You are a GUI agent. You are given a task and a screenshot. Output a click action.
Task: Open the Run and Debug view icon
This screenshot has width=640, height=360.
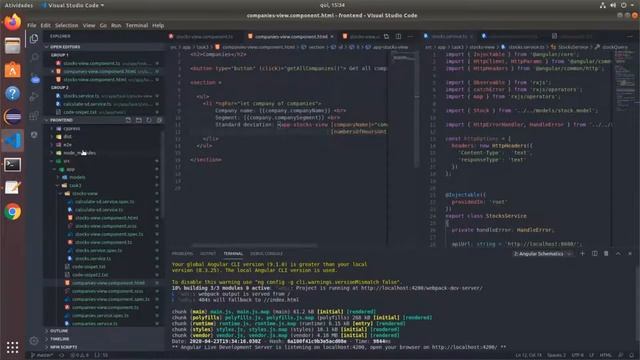34,97
